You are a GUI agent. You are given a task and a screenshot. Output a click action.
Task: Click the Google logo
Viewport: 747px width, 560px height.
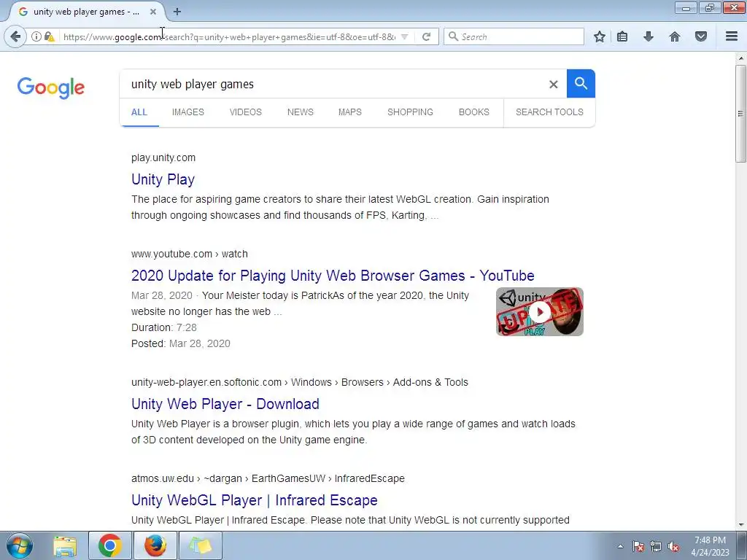(51, 87)
